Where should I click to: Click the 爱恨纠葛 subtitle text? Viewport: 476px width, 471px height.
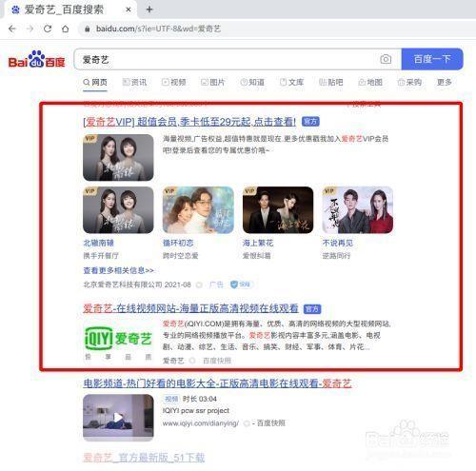[x=257, y=256]
